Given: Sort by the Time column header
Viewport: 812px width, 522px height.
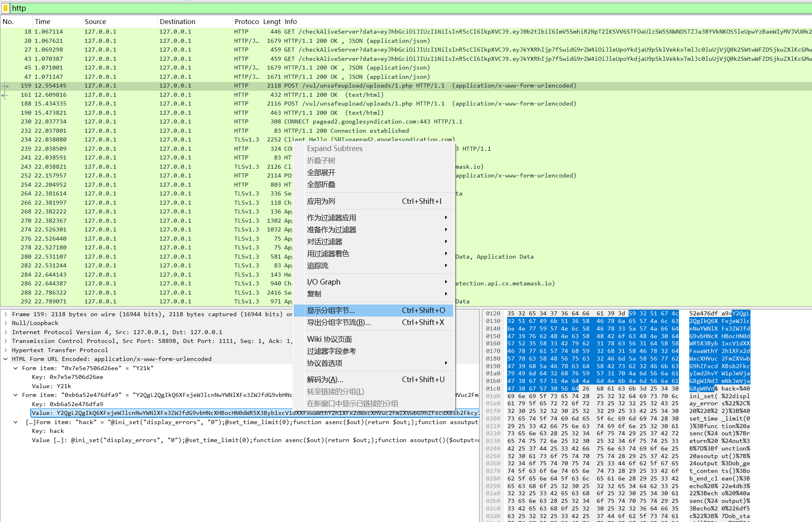Looking at the screenshot, I should (42, 22).
